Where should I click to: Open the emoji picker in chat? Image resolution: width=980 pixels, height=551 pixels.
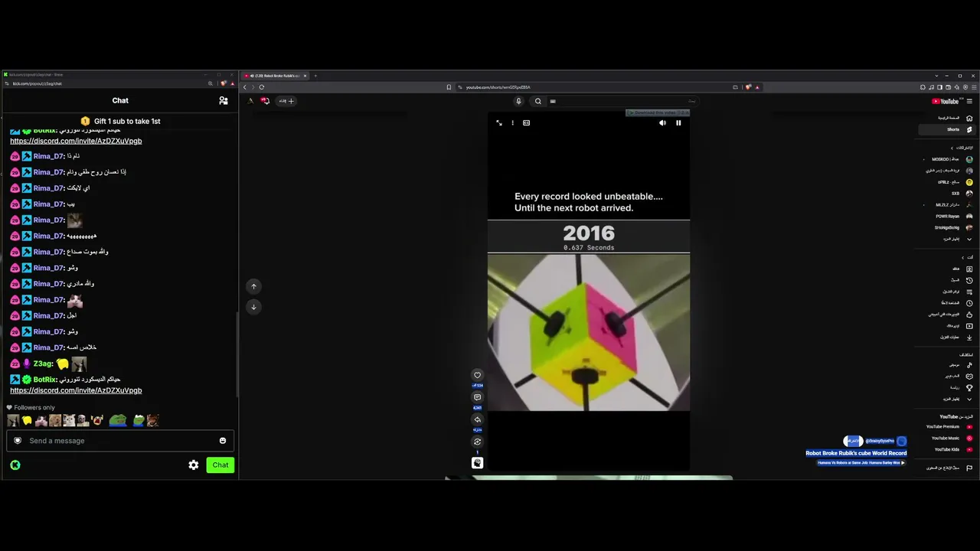click(x=223, y=441)
